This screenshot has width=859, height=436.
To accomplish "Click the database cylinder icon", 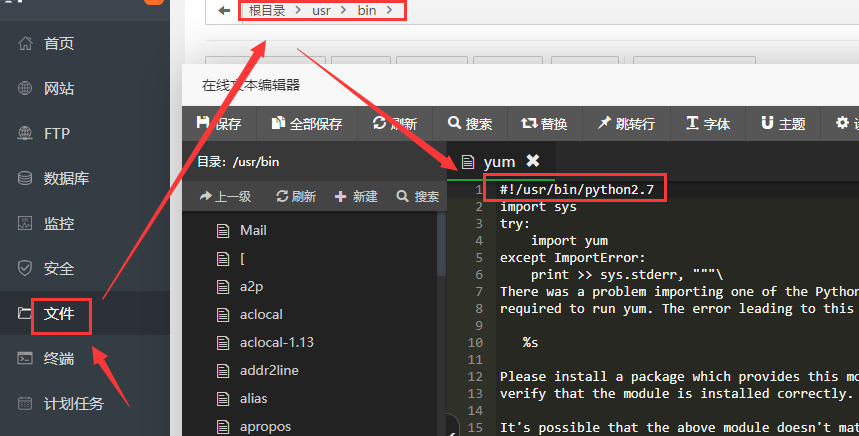I will pos(25,178).
